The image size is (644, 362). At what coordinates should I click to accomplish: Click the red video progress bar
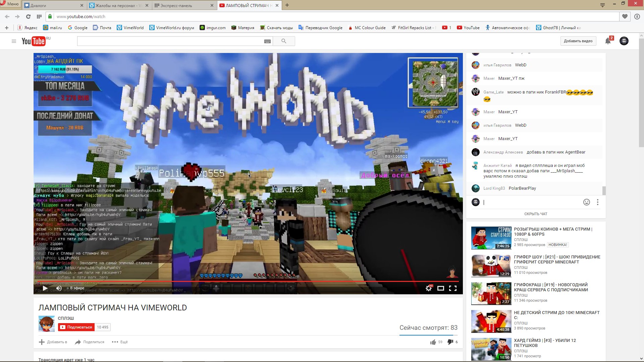pos(248,281)
